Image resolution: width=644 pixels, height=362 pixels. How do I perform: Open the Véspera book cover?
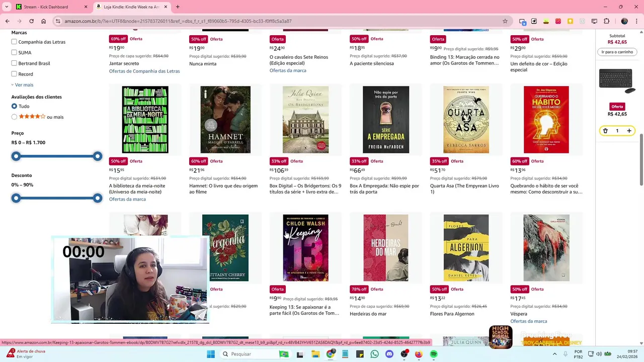tap(546, 248)
